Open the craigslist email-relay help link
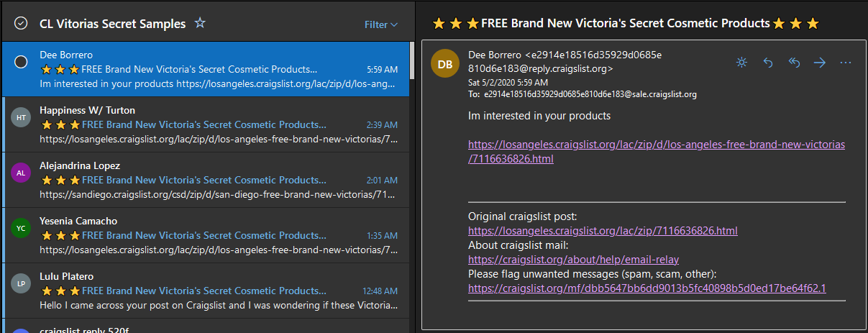The height and width of the screenshot is (333, 868). tap(573, 260)
